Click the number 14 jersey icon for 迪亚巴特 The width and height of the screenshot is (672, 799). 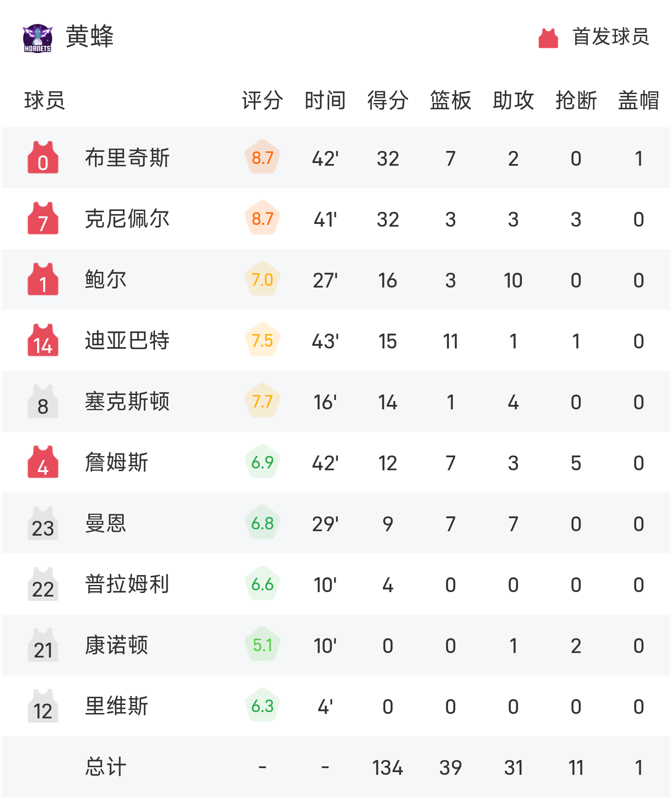43,340
